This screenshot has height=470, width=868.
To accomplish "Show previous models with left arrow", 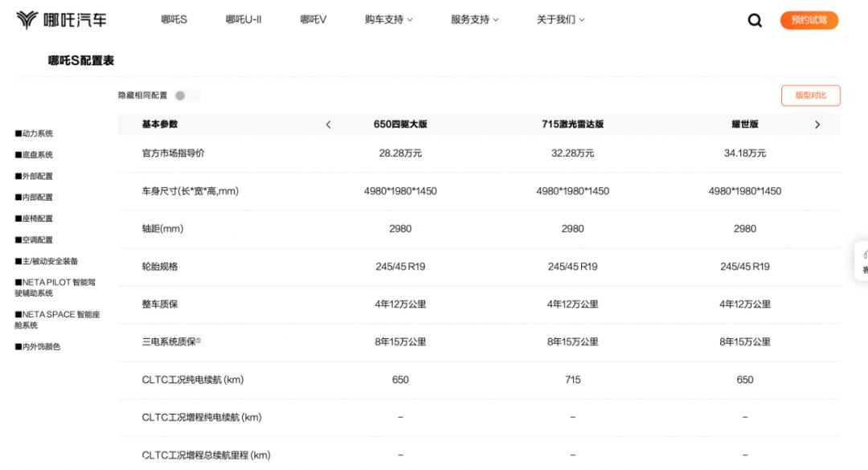I will point(328,125).
